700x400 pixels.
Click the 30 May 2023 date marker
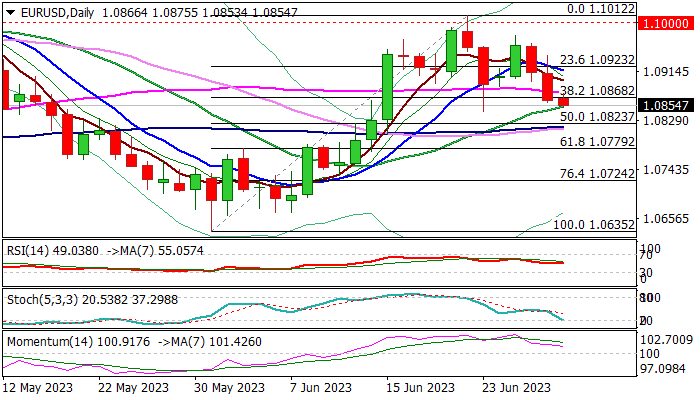(x=233, y=389)
